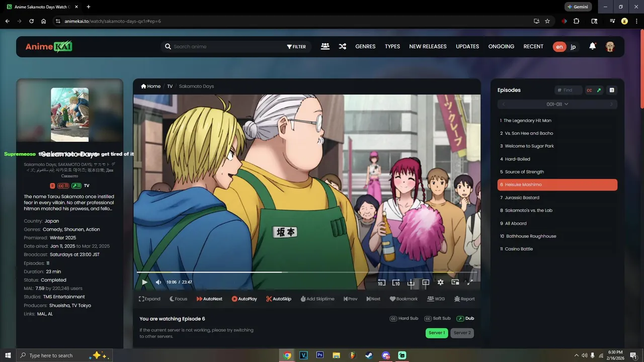Click the AnimeKAI logo

49,46
